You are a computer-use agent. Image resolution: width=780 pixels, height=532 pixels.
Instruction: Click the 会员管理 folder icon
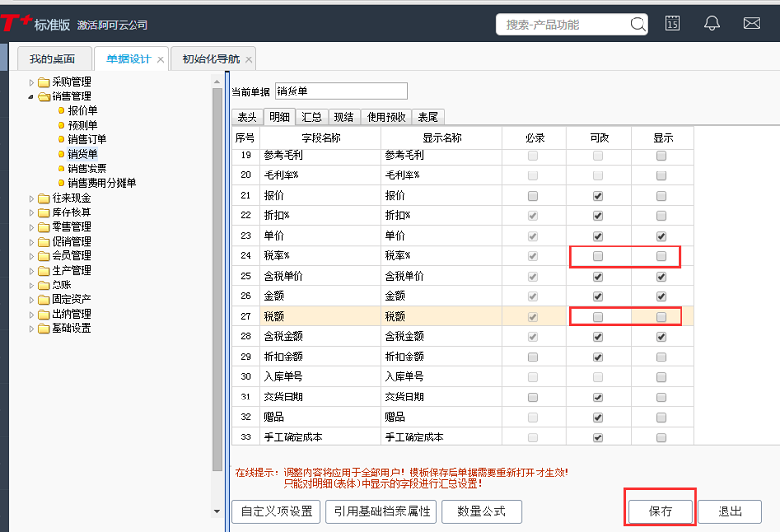[x=44, y=256]
